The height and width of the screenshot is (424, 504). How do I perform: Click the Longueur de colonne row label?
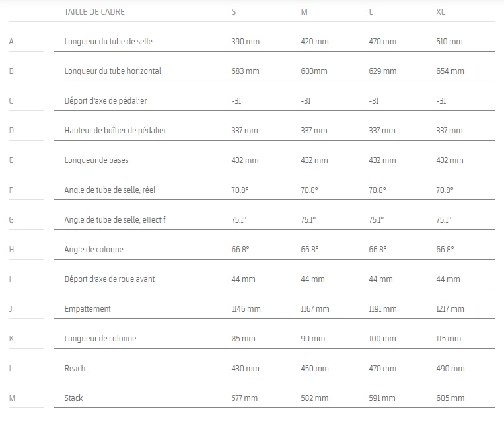100,339
